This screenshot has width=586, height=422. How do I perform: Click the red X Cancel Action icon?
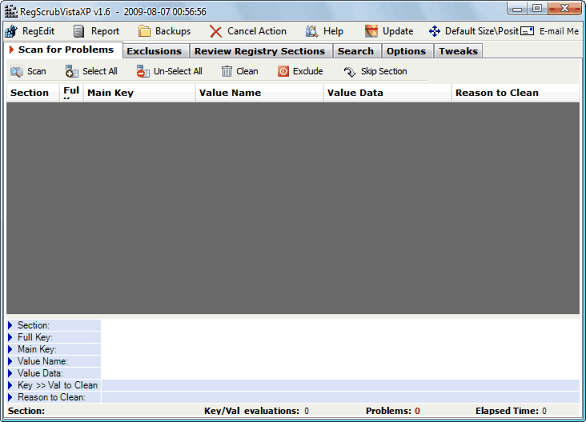click(216, 31)
